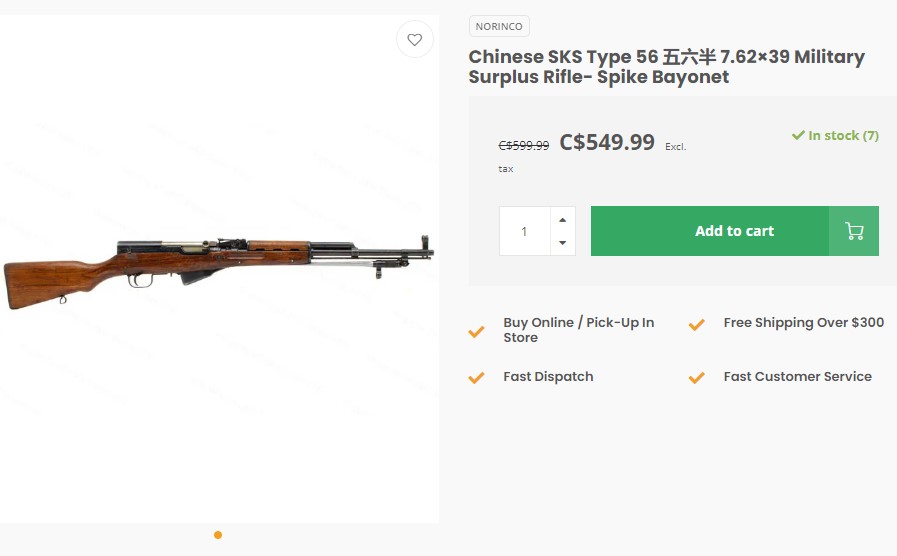Screen dimensions: 897x556
Task: Click the checkmark beside Free Shipping Over $300
Action: (697, 324)
